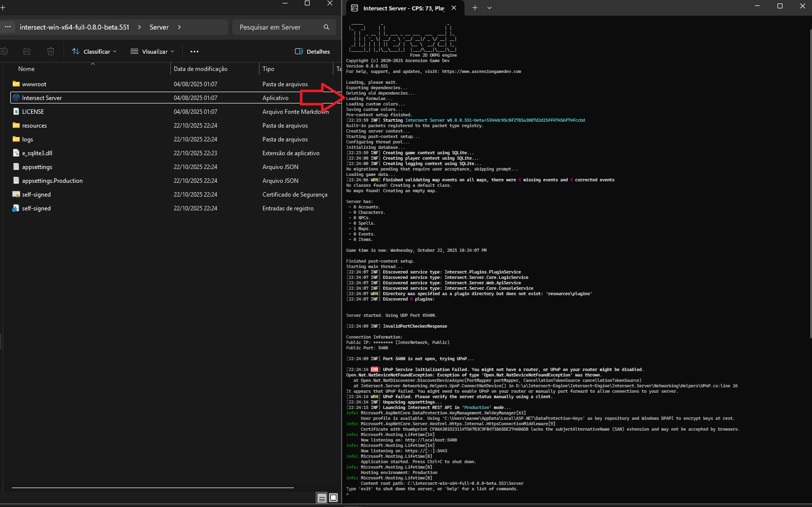Click the red ERR label in terminal output
The width and height of the screenshot is (812, 507).
(375, 370)
